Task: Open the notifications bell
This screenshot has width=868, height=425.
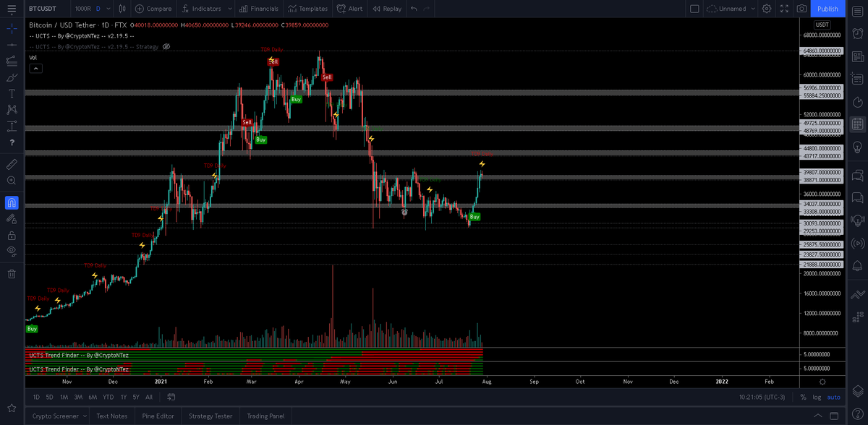Action: (857, 265)
